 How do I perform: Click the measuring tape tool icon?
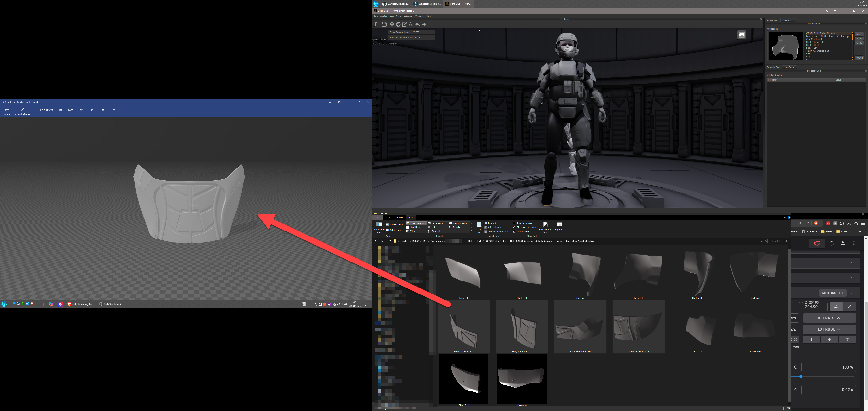click(411, 24)
